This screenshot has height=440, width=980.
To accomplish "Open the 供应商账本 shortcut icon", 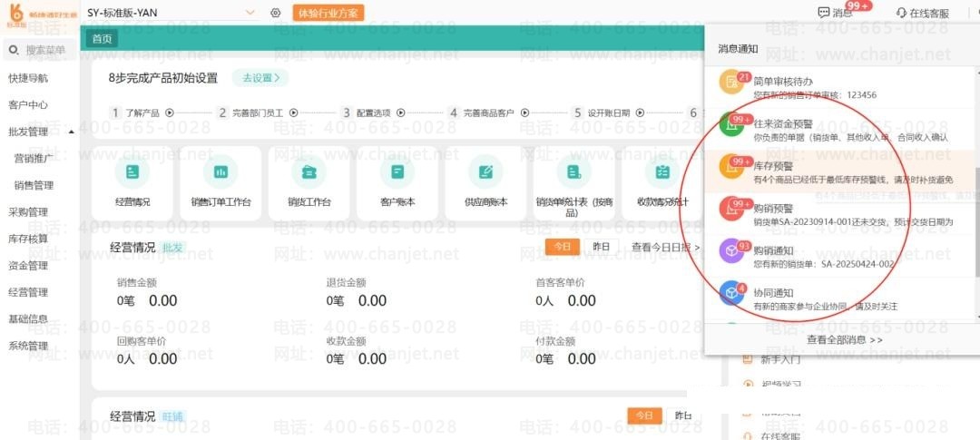I will coord(485,171).
